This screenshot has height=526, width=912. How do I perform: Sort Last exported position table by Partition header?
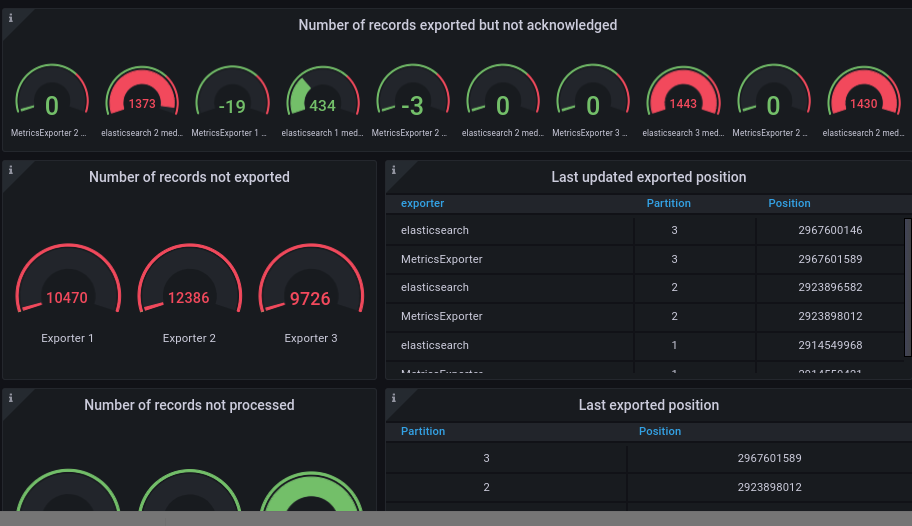[423, 431]
